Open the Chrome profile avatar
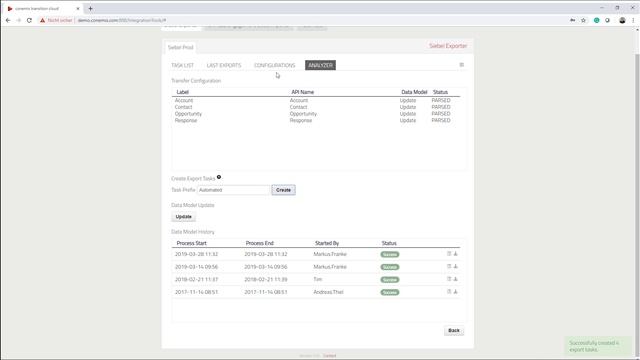 coord(622,20)
